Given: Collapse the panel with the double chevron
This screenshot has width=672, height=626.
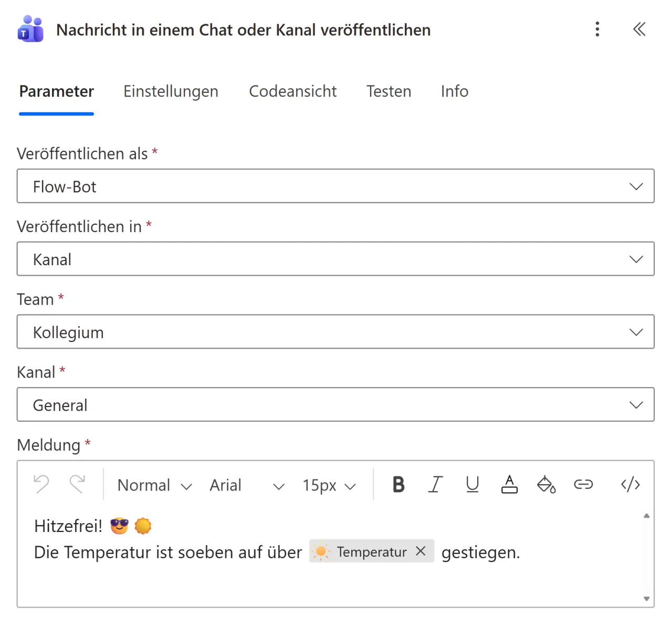Looking at the screenshot, I should (639, 29).
